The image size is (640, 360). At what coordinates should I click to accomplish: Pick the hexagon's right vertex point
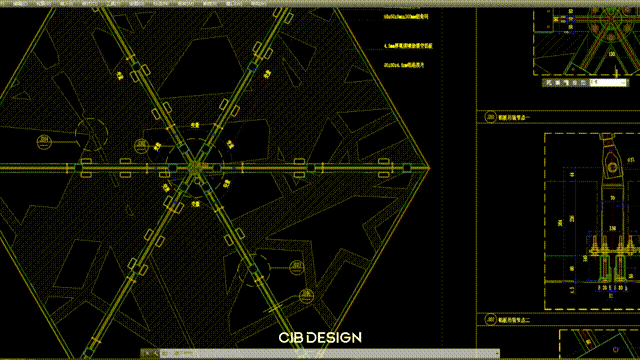tap(429, 167)
